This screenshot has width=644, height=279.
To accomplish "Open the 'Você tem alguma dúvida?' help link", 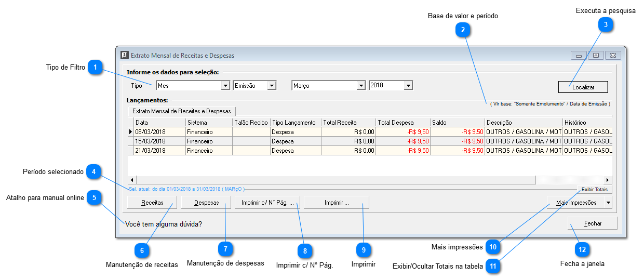I will click(164, 224).
